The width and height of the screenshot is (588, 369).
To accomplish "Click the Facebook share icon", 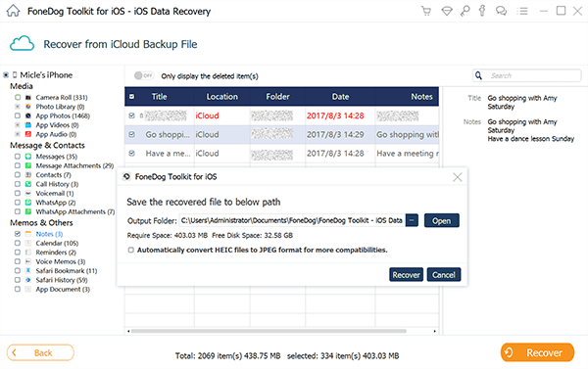I will click(x=482, y=11).
